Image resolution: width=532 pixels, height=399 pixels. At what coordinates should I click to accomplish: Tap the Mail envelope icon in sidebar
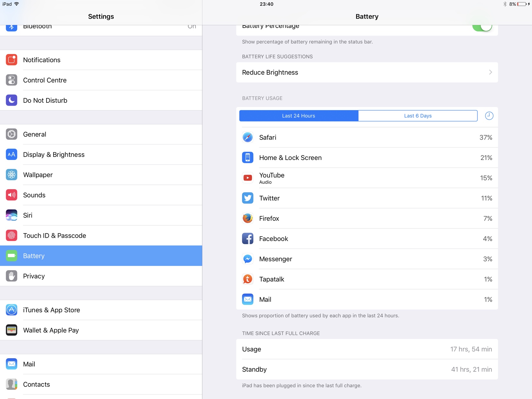[12, 364]
